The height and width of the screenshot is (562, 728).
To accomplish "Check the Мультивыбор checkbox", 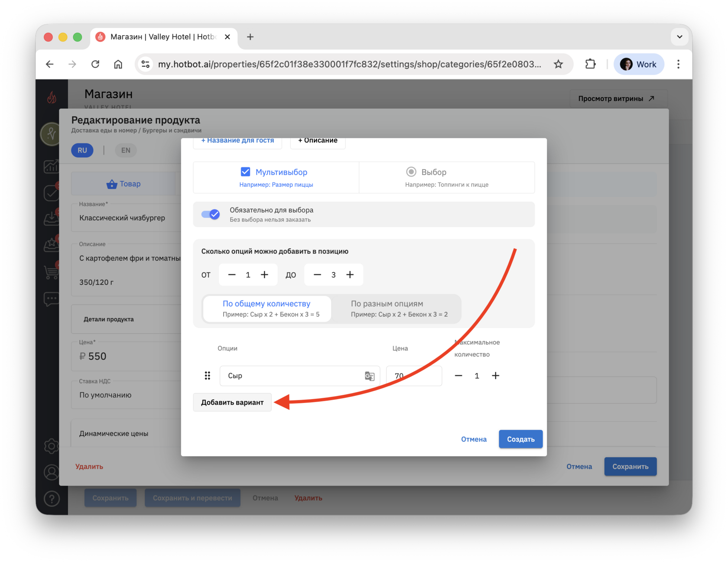I will click(x=245, y=172).
